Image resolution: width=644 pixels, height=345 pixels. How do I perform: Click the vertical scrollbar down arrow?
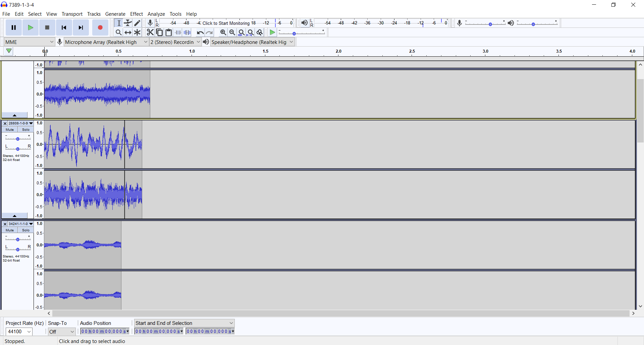pos(641,306)
